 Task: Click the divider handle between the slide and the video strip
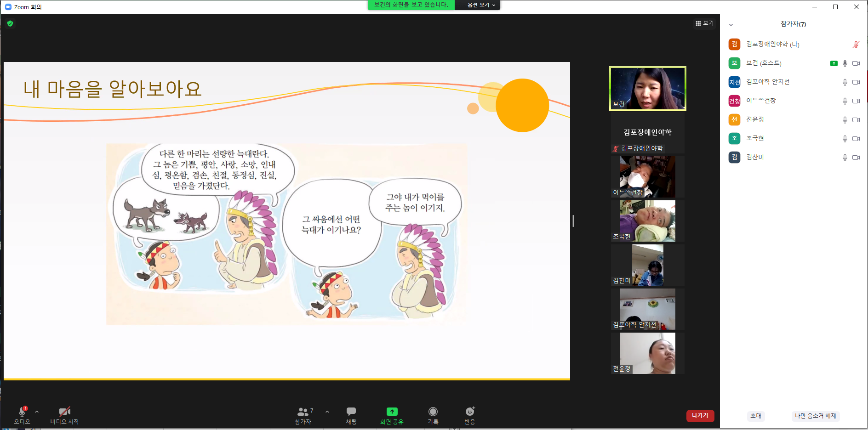click(573, 221)
